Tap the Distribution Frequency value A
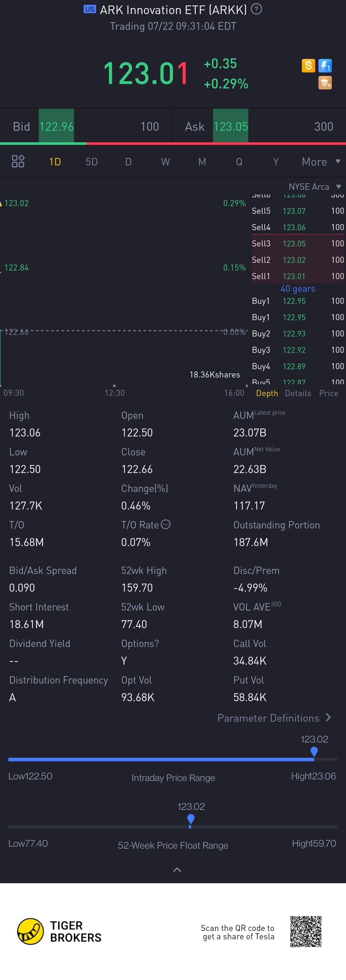The height and width of the screenshot is (980, 346). pos(12,697)
